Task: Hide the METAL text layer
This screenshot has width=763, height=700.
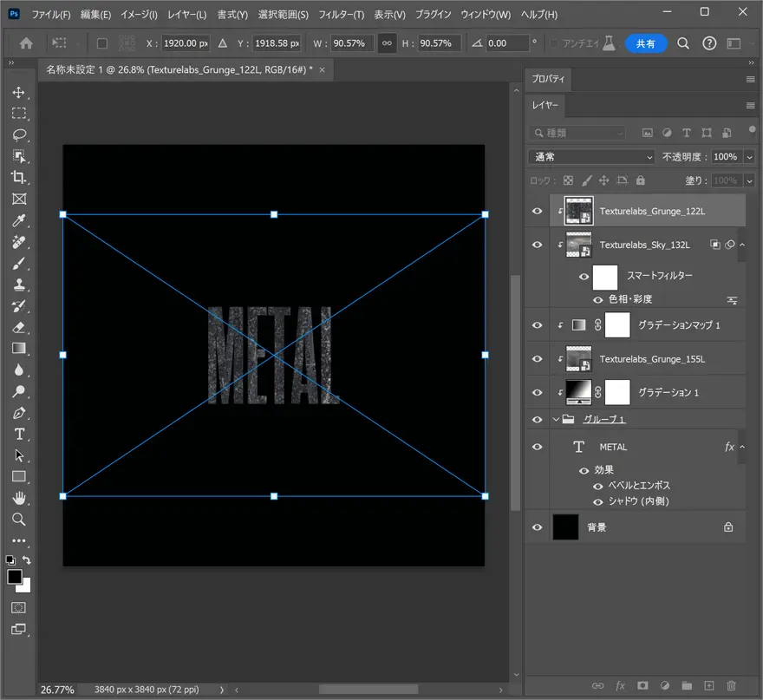Action: 538,447
